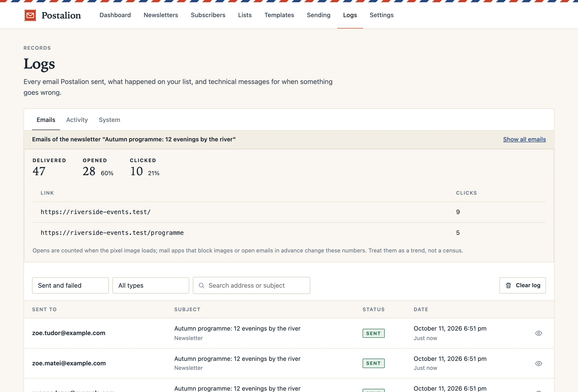The width and height of the screenshot is (578, 392).
Task: Click the trash icon on Clear log
Action: 508,286
